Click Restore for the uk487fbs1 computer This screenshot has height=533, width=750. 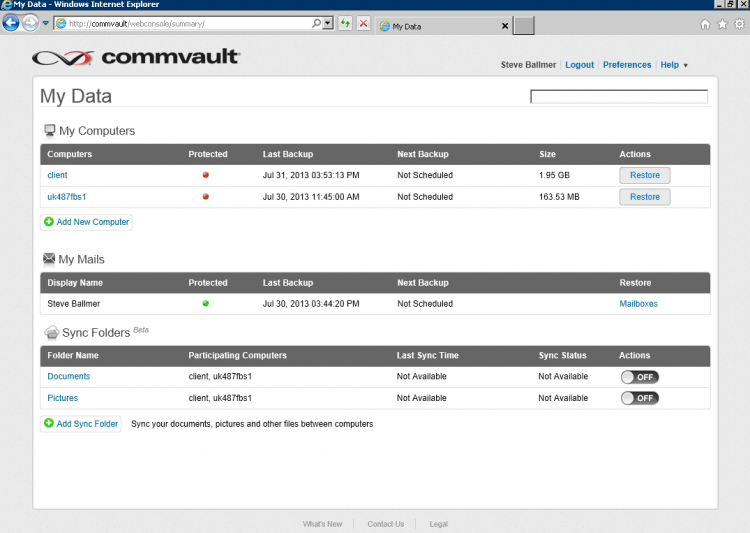[644, 197]
